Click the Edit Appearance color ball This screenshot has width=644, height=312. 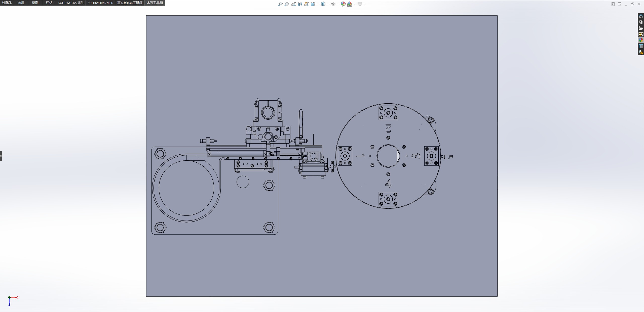[343, 4]
